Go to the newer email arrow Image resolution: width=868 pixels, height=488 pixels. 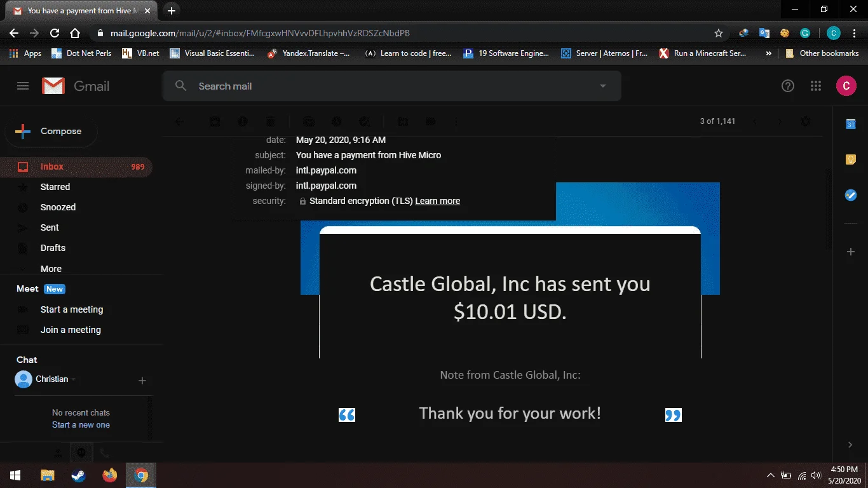pyautogui.click(x=755, y=121)
